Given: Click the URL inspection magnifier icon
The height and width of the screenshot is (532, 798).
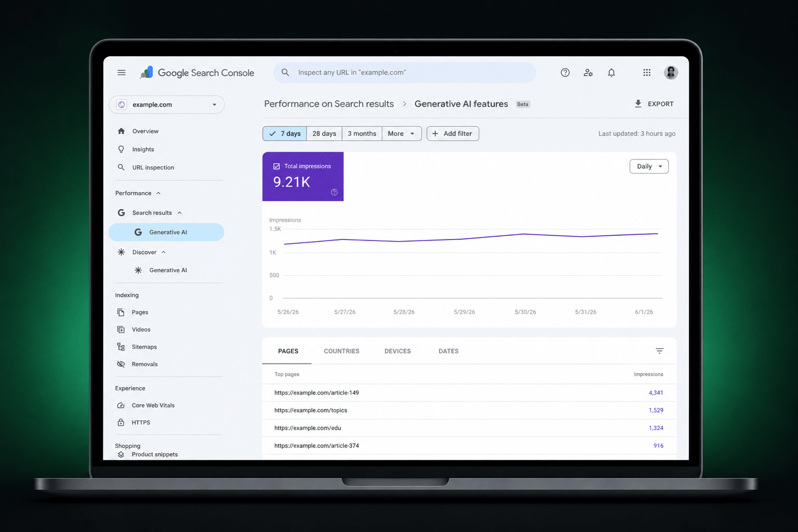Looking at the screenshot, I should pyautogui.click(x=121, y=167).
